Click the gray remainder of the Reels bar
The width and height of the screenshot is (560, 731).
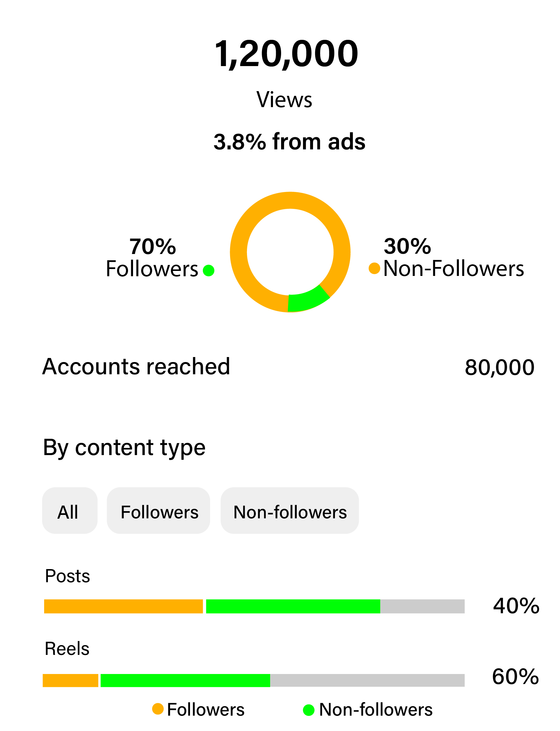pyautogui.click(x=367, y=680)
